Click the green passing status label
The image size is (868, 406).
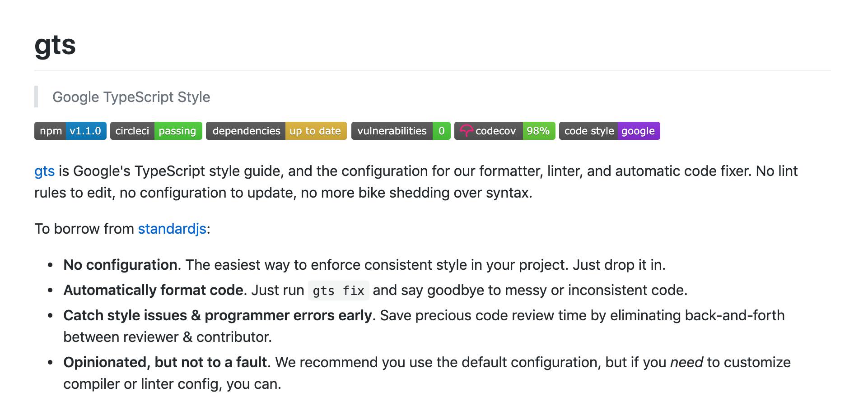coord(178,131)
